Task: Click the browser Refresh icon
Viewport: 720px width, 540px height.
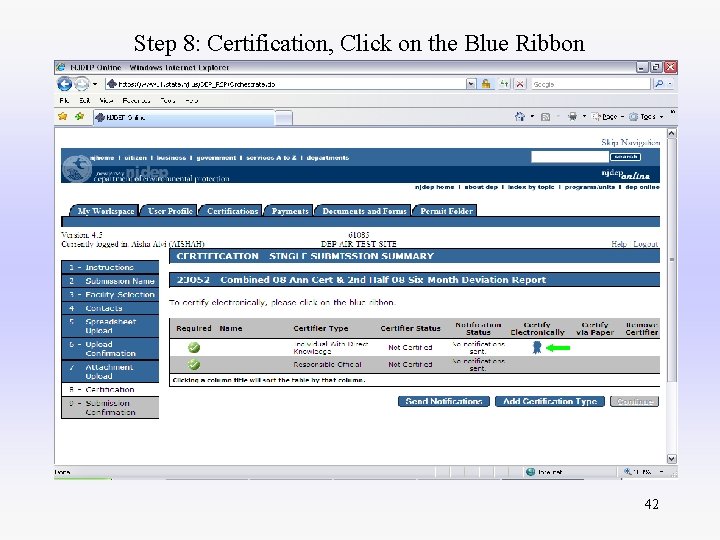Action: point(504,84)
